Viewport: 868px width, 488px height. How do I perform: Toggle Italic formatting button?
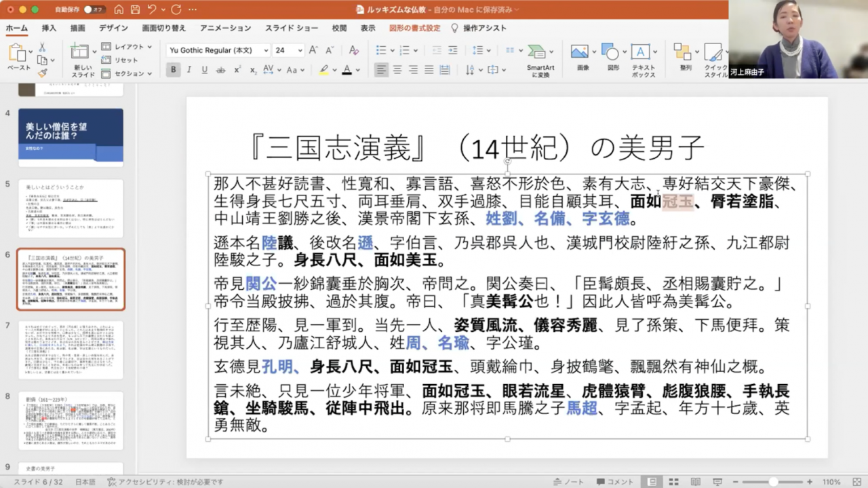click(189, 70)
